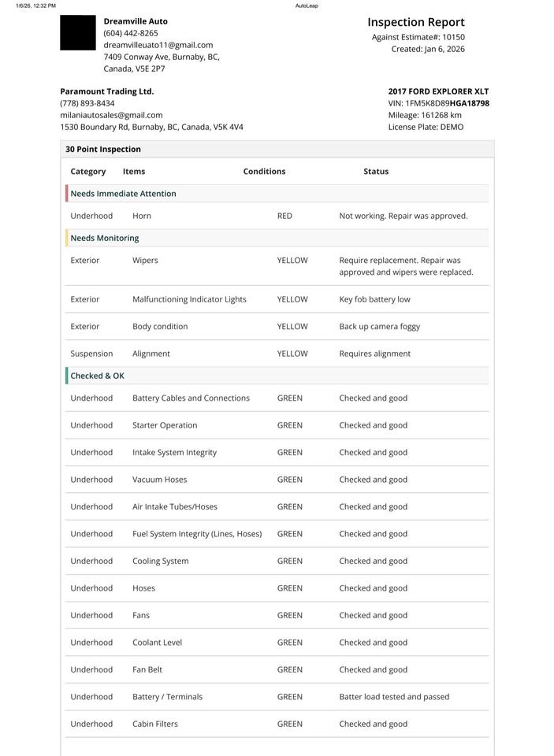554x756 pixels.
Task: Collapse the Needs Immediate Attention section
Action: point(123,194)
